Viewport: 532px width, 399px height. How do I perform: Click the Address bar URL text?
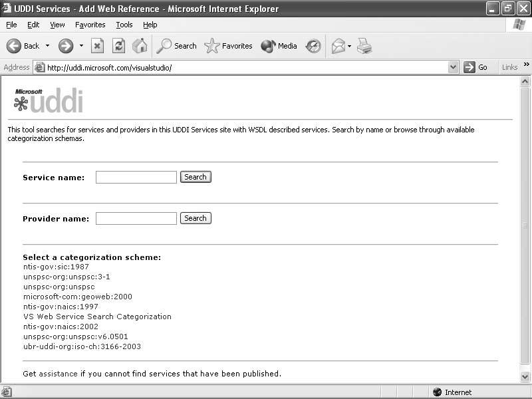(109, 68)
